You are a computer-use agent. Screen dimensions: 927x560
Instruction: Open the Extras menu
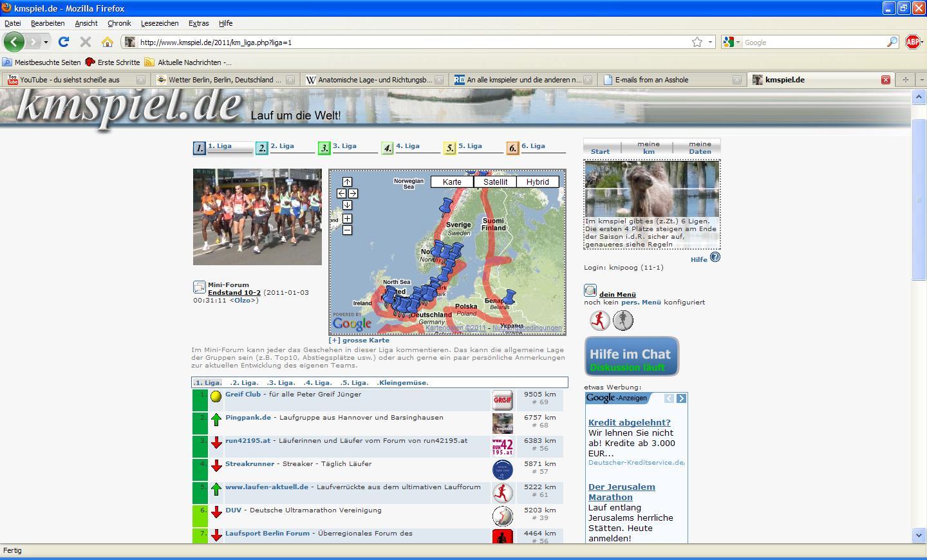tap(198, 23)
